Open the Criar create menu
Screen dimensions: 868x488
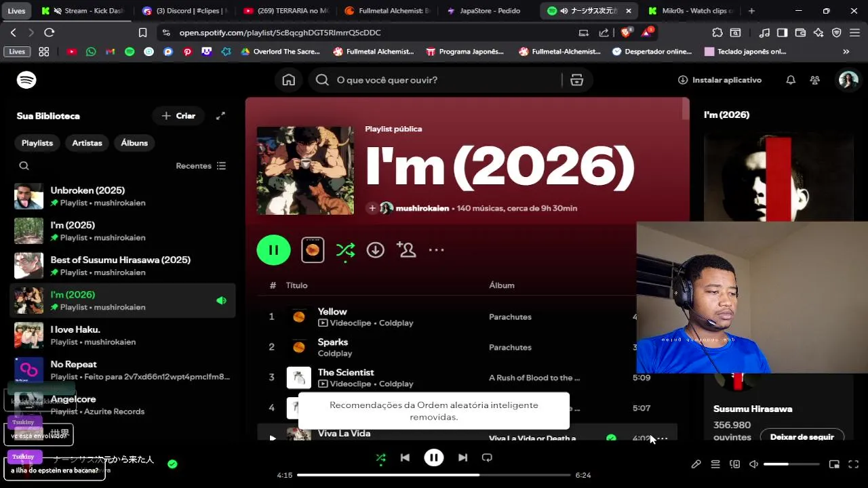coord(178,116)
